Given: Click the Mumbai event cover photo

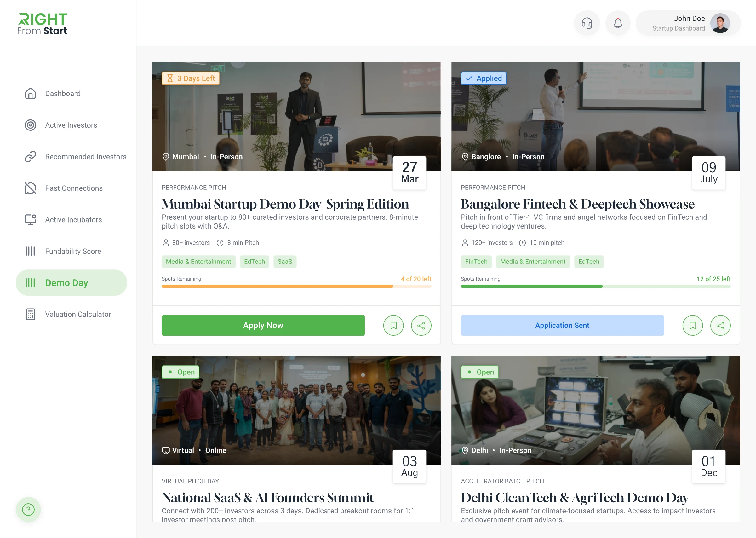Looking at the screenshot, I should click(x=296, y=116).
